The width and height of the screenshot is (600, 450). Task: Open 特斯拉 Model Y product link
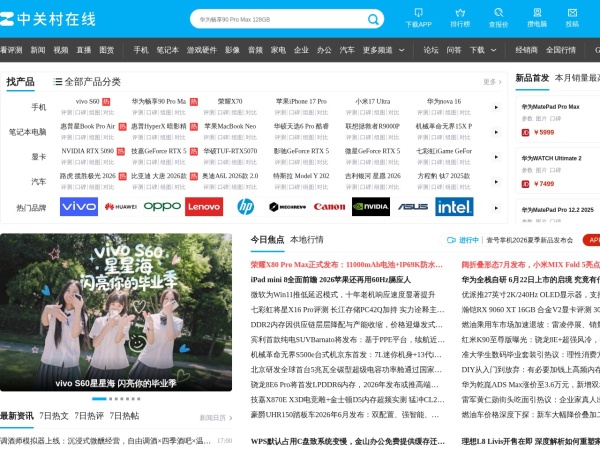tap(301, 176)
